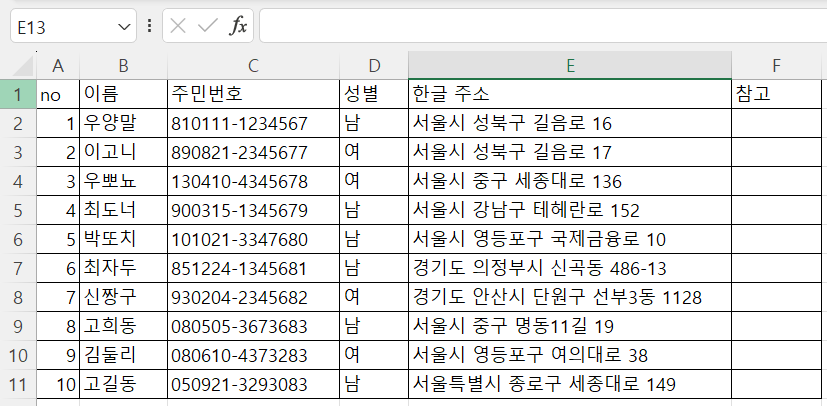Click the Enter checkmark icon in formula bar
The height and width of the screenshot is (406, 827).
point(207,26)
